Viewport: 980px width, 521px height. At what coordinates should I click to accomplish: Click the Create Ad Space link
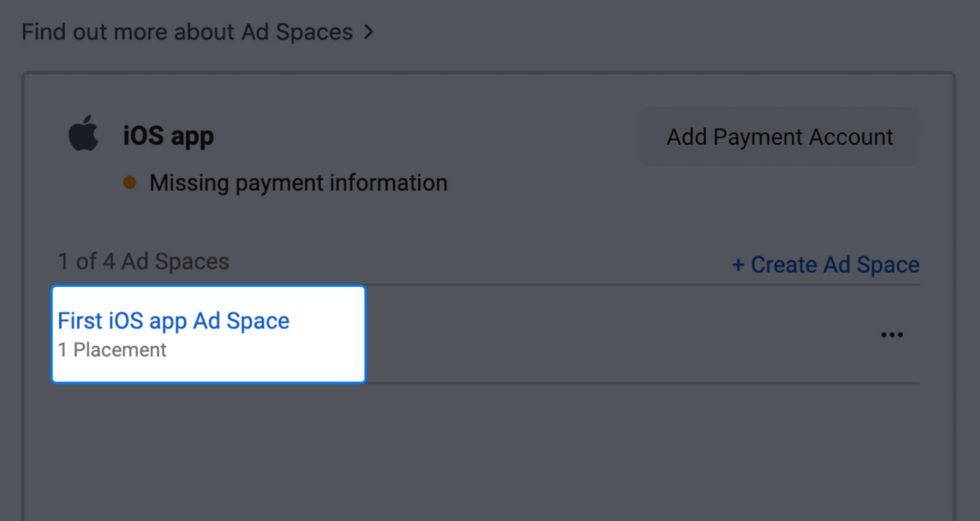tap(826, 265)
